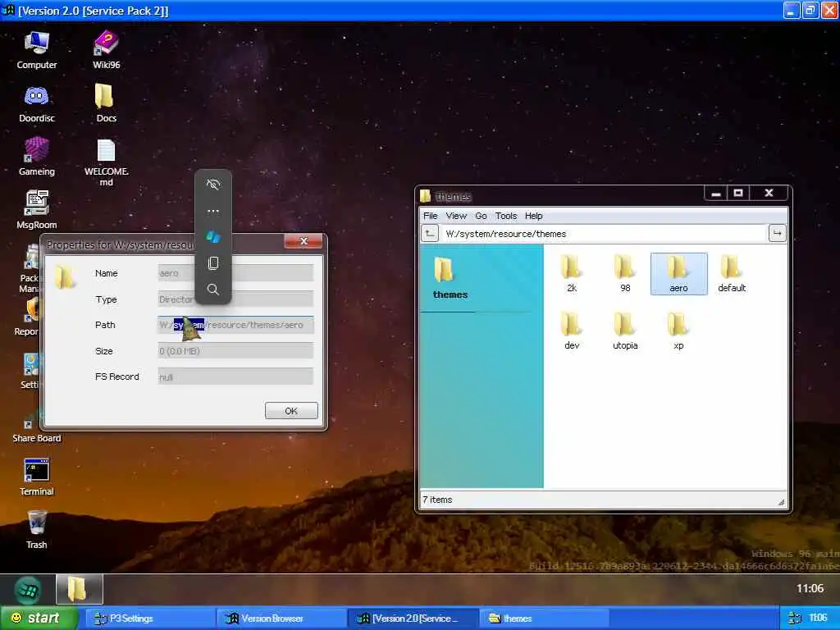840x630 pixels.
Task: Open the Share Board desktop shortcut
Action: click(x=36, y=428)
